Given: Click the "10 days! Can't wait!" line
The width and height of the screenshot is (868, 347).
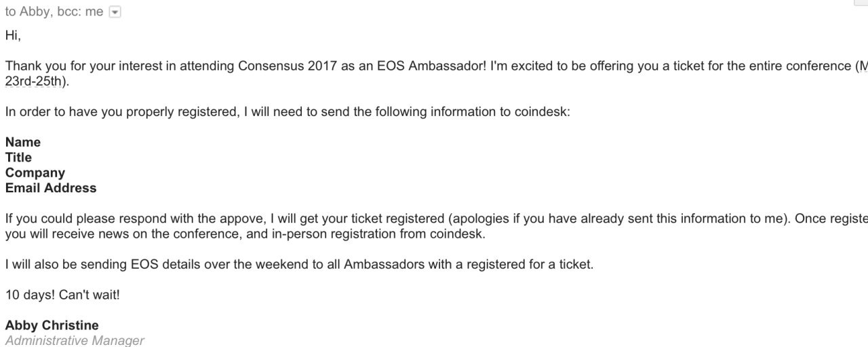Looking at the screenshot, I should [62, 295].
